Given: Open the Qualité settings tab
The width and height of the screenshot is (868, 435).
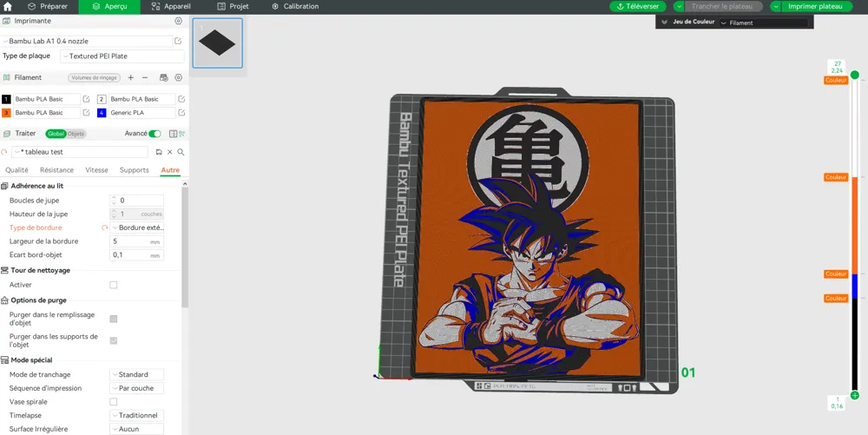Looking at the screenshot, I should [16, 170].
